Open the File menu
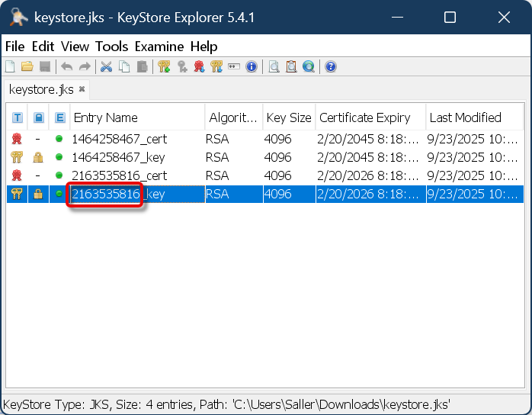 pyautogui.click(x=14, y=47)
